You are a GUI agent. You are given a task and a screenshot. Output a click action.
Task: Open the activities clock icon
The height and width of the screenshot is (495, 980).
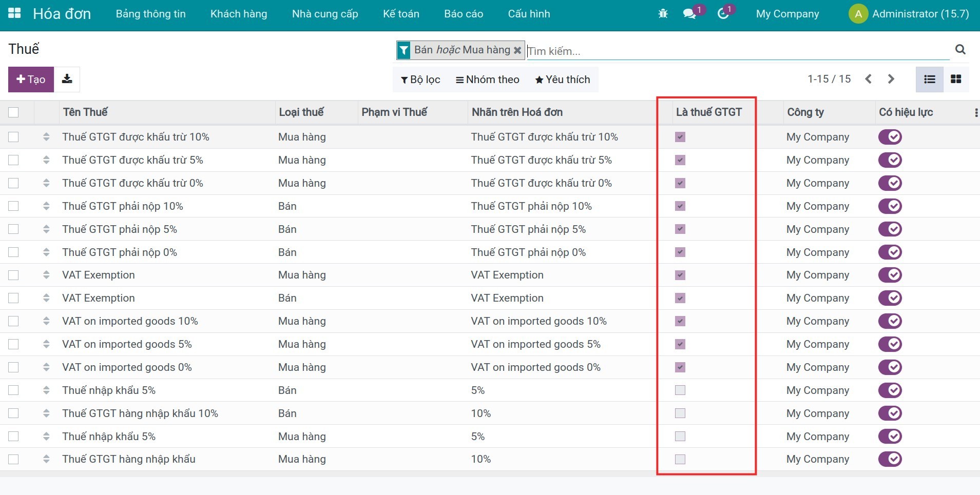pyautogui.click(x=723, y=14)
